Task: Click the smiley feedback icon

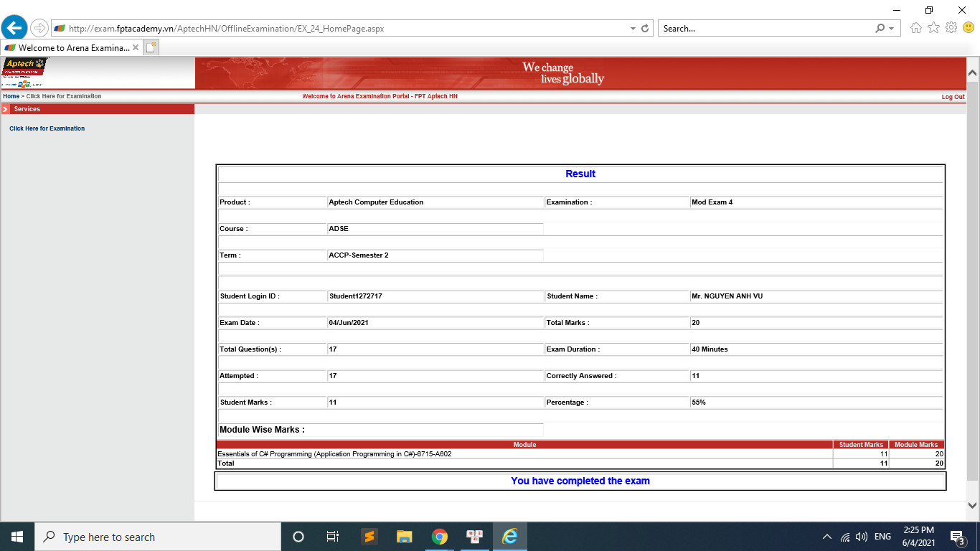Action: pos(969,28)
